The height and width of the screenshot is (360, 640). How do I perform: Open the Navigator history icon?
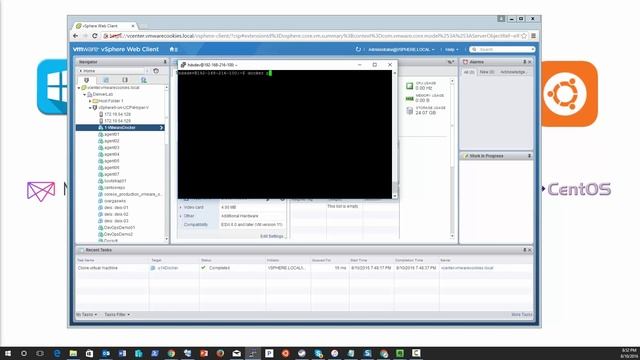pyautogui.click(x=156, y=71)
